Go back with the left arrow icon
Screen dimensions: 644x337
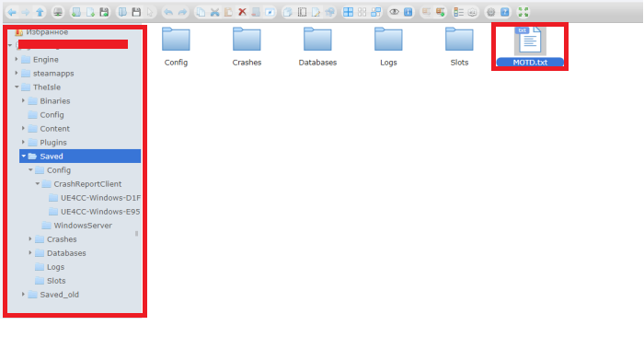12,12
